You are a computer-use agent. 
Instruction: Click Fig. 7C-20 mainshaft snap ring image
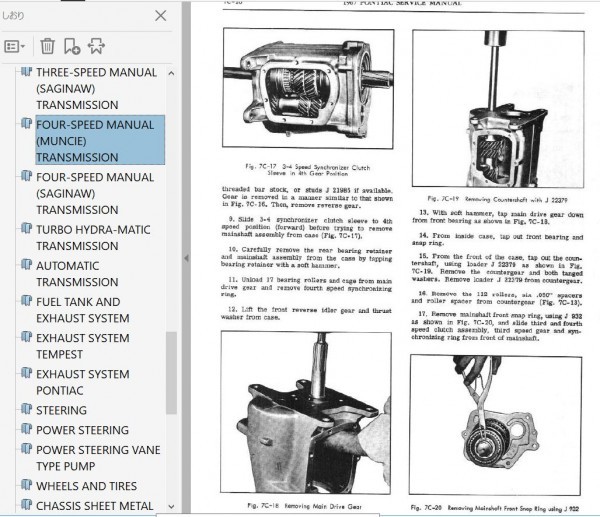pyautogui.click(x=496, y=424)
